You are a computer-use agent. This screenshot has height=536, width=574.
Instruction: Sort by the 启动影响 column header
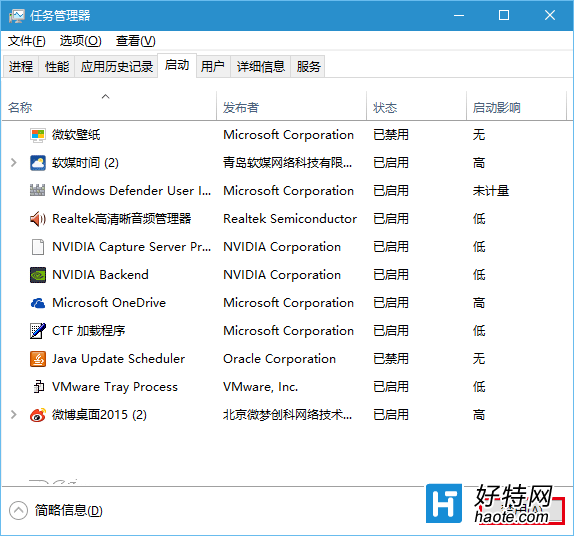pos(516,106)
